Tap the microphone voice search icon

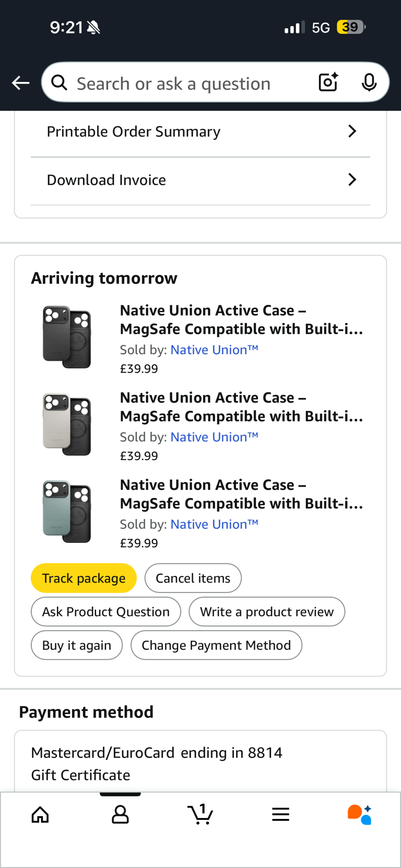coord(369,82)
